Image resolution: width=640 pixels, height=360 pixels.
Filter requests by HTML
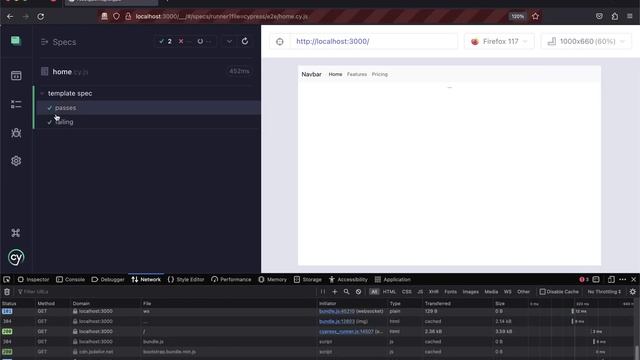coord(389,292)
